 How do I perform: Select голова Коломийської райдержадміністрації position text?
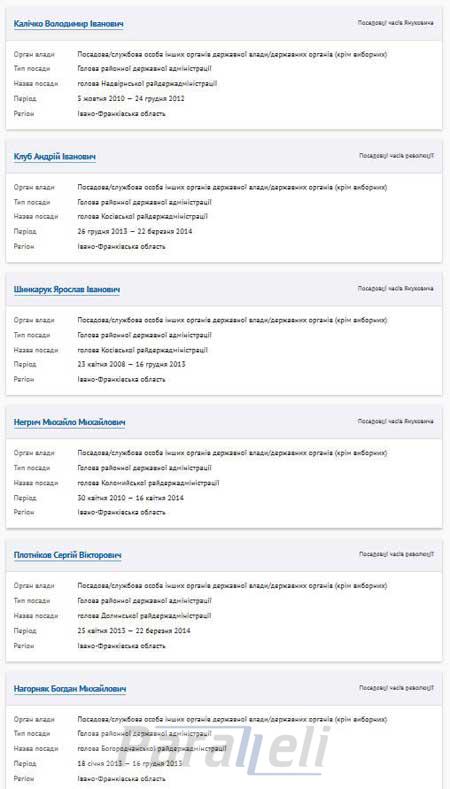148,483
